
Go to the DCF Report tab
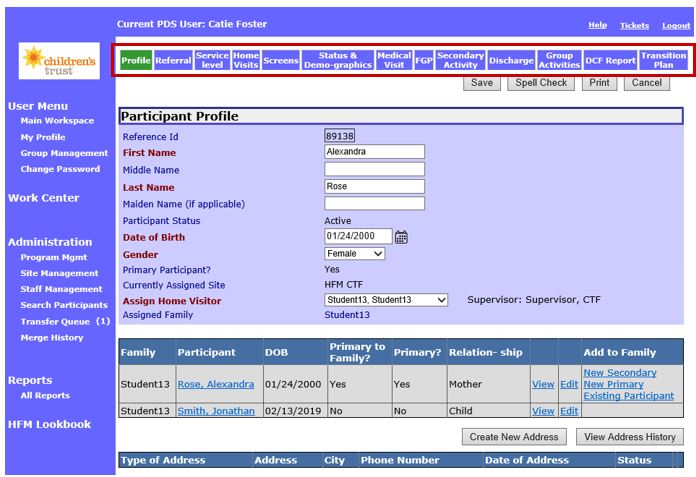point(610,61)
